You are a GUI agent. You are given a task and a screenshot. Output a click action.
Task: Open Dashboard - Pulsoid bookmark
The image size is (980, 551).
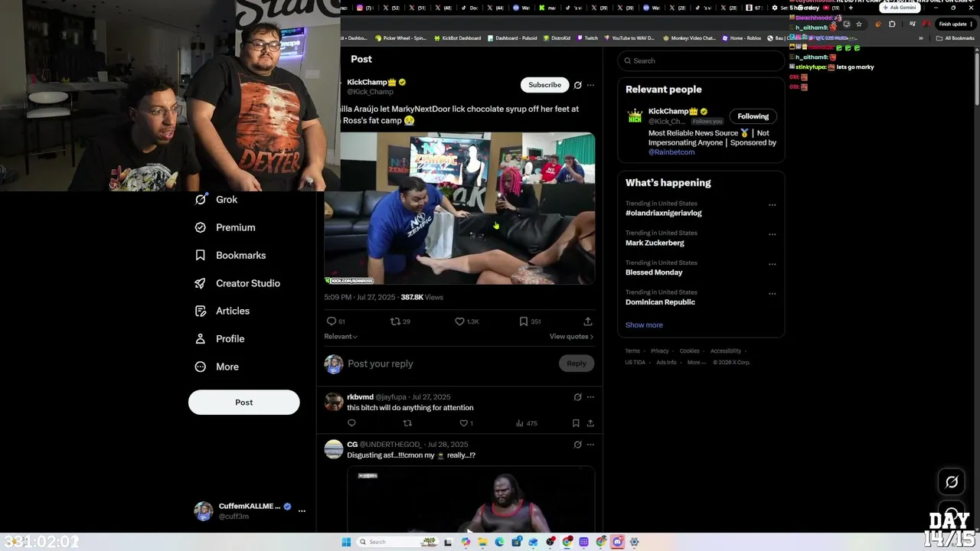click(512, 38)
